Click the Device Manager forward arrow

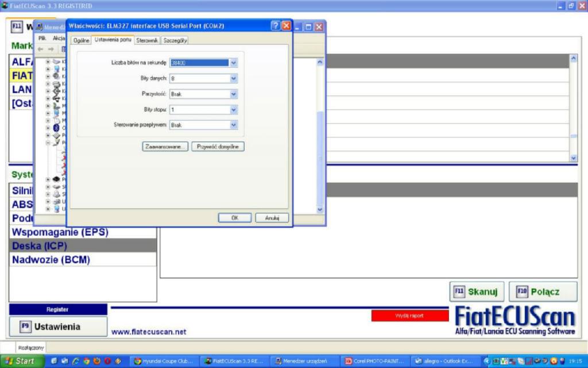tap(51, 49)
